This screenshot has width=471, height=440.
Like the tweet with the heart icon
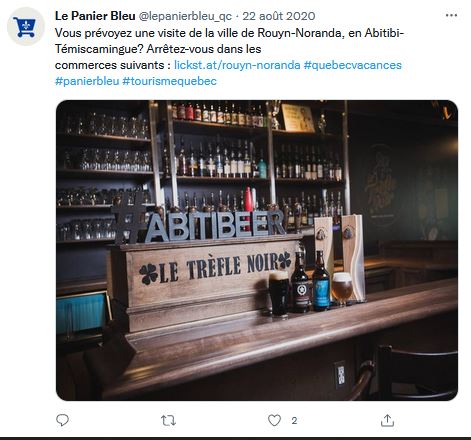pyautogui.click(x=274, y=420)
